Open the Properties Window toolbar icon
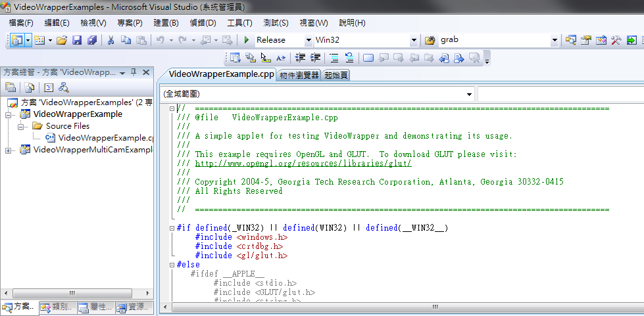This screenshot has width=644, height=316. (x=585, y=40)
